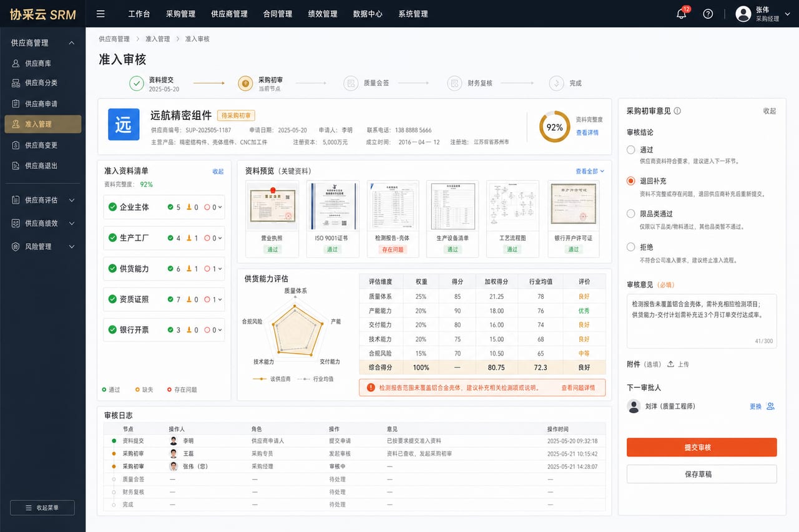The height and width of the screenshot is (532, 799).
Task: Click the 收起菜单 button
Action: (x=42, y=508)
